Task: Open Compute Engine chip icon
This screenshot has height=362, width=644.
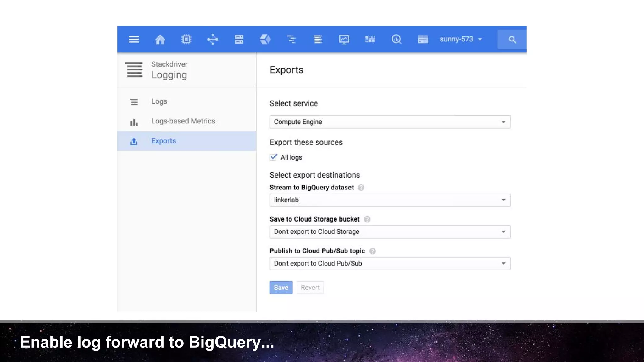Action: [x=186, y=39]
